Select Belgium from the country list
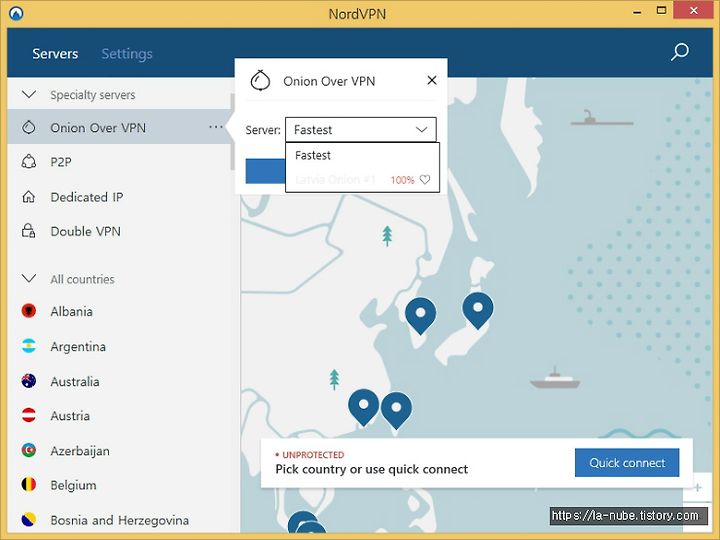The height and width of the screenshot is (540, 720). (x=119, y=484)
